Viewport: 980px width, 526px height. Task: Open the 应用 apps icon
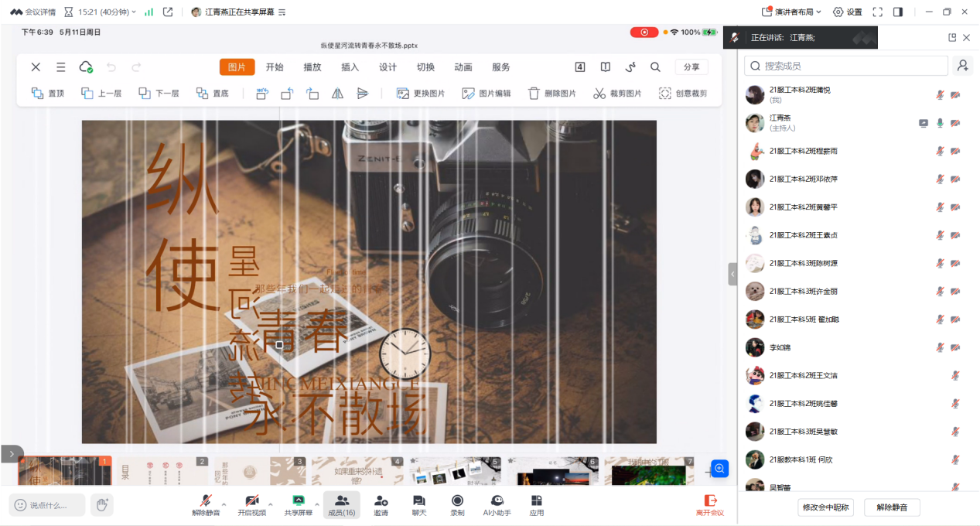click(537, 504)
